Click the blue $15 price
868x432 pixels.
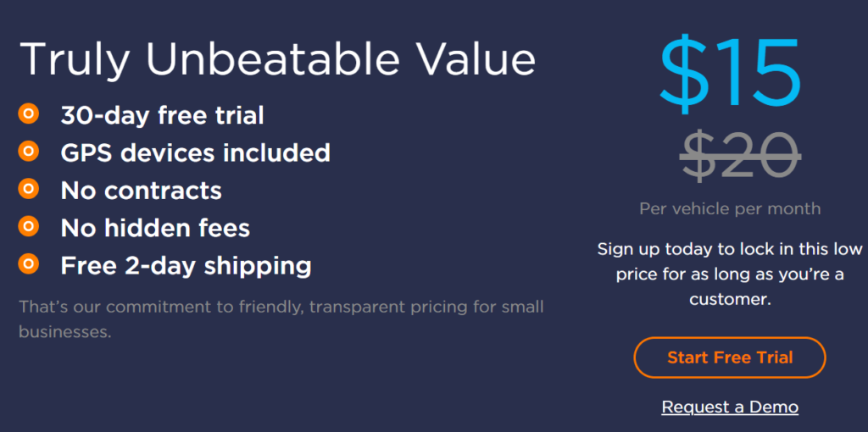coord(730,74)
